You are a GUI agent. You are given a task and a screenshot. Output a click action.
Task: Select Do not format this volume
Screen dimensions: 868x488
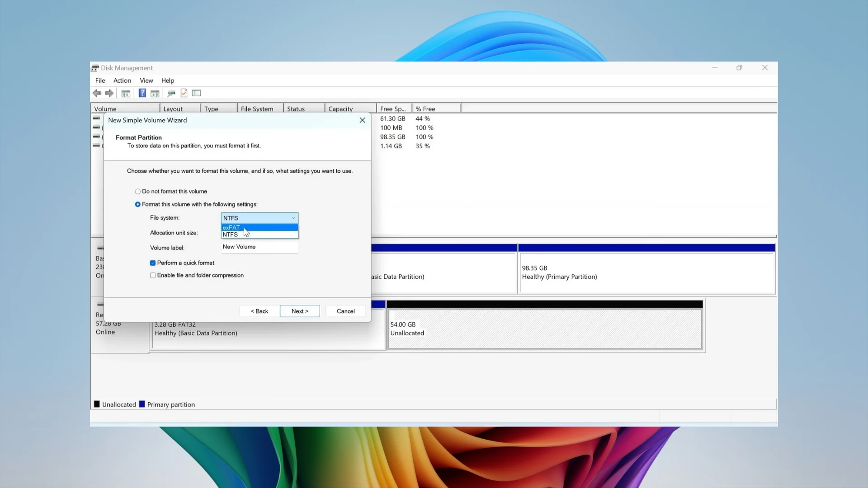coord(137,192)
